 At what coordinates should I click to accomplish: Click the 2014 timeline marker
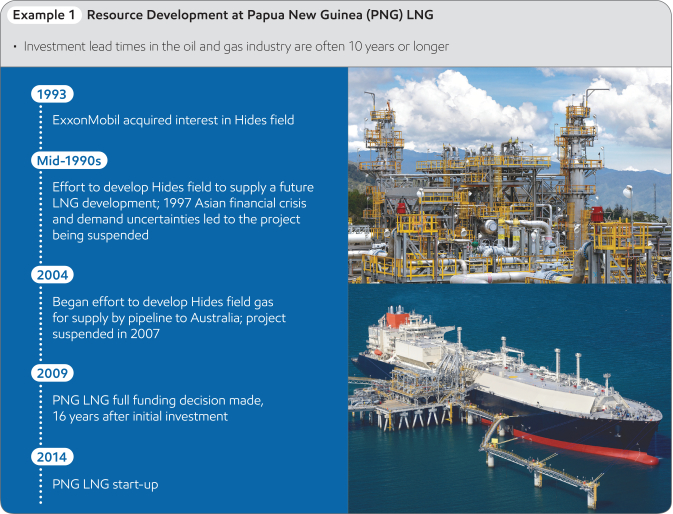pyautogui.click(x=52, y=456)
